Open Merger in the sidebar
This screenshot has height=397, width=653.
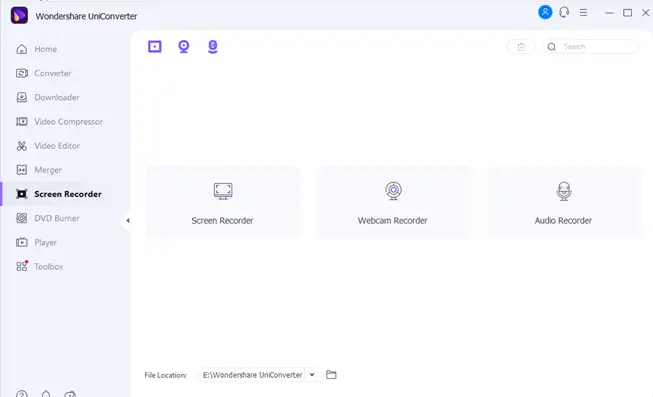(65, 170)
